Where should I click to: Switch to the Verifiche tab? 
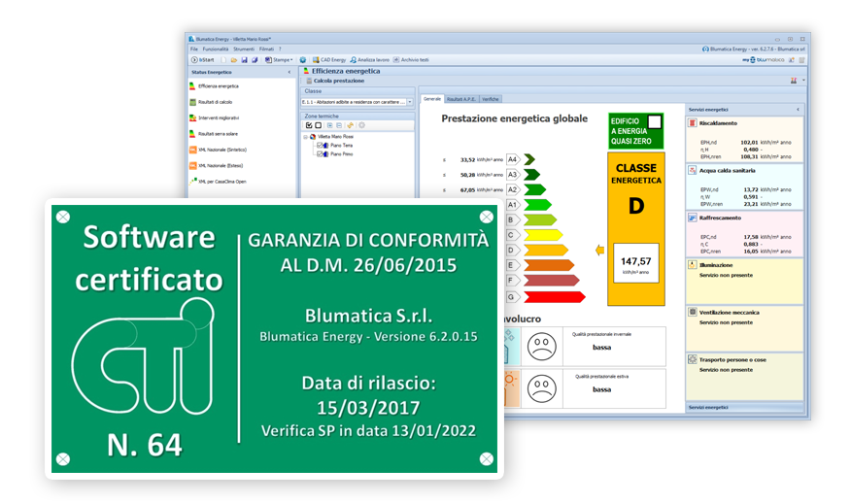click(x=491, y=99)
